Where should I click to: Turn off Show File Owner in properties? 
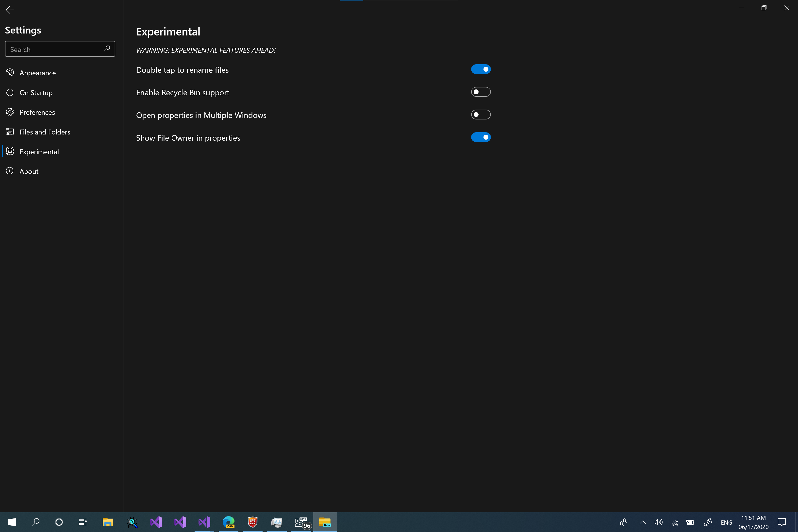(481, 137)
